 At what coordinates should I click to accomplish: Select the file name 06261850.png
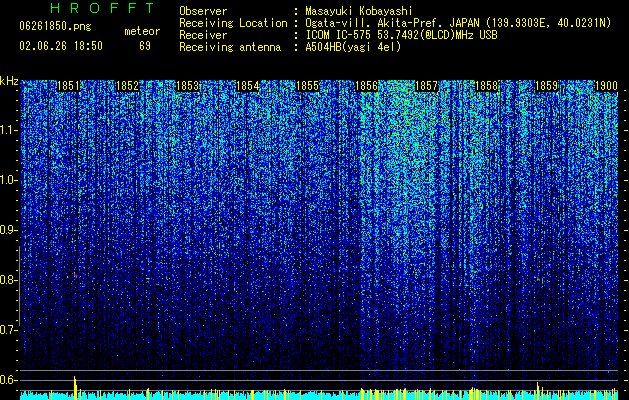click(55, 26)
